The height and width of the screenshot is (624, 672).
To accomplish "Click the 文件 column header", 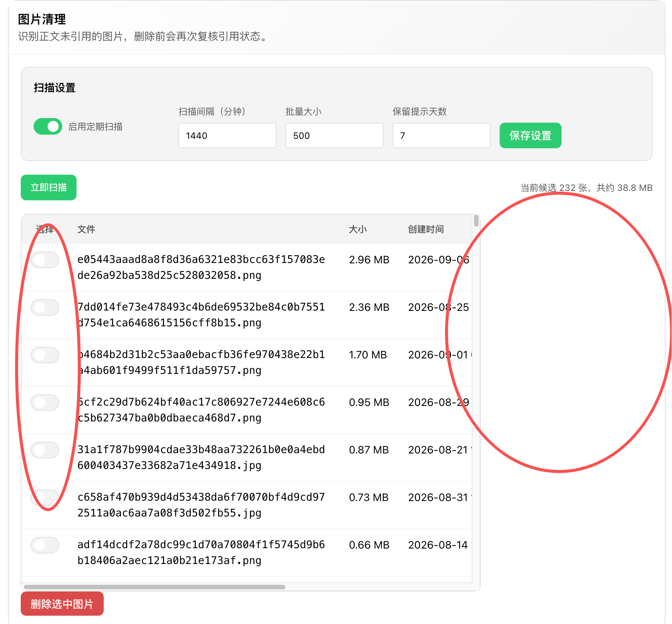I will (86, 229).
